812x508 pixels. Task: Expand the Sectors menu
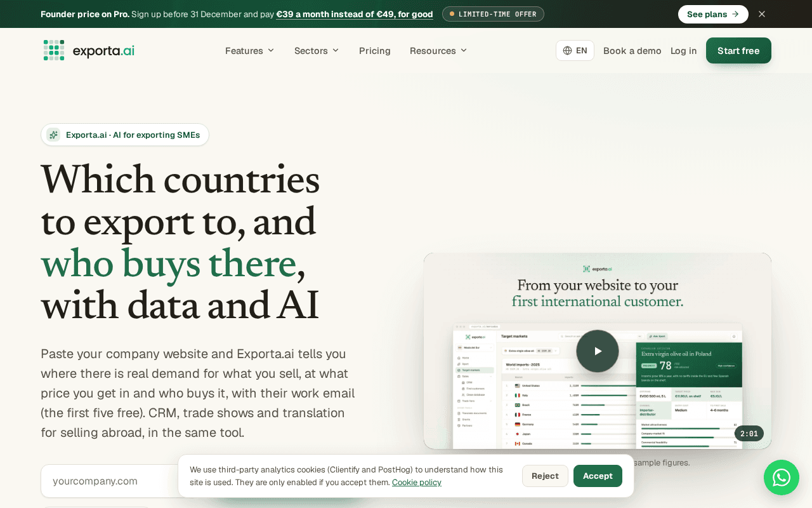[317, 51]
